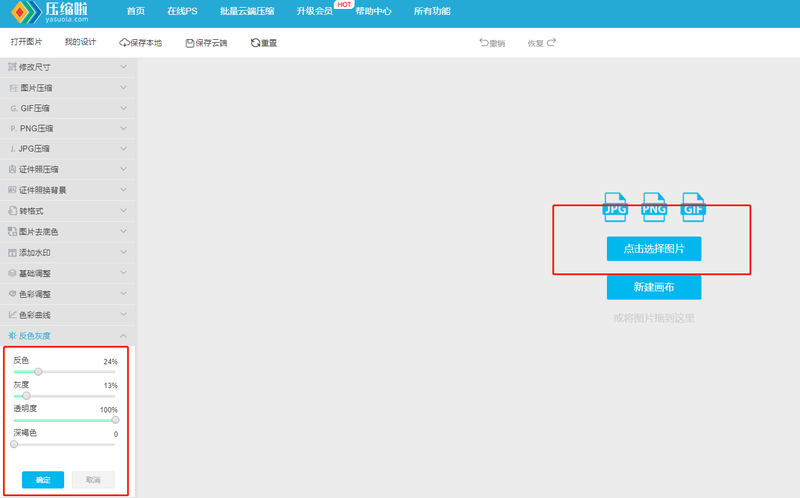
Task: Click the HOT badge on 升级会员
Action: (x=344, y=5)
